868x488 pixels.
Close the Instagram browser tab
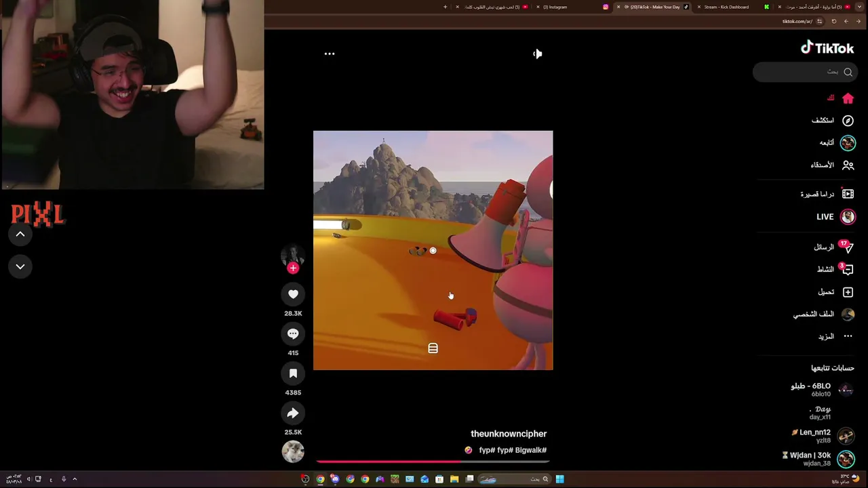pyautogui.click(x=538, y=7)
